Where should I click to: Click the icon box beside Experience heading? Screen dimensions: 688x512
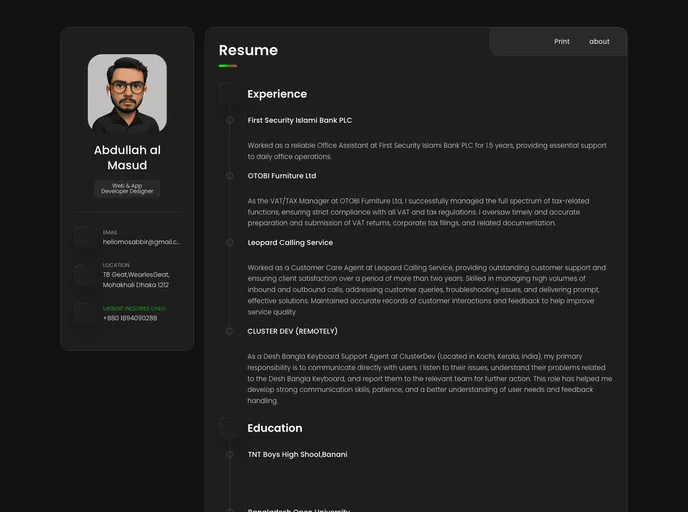(229, 94)
